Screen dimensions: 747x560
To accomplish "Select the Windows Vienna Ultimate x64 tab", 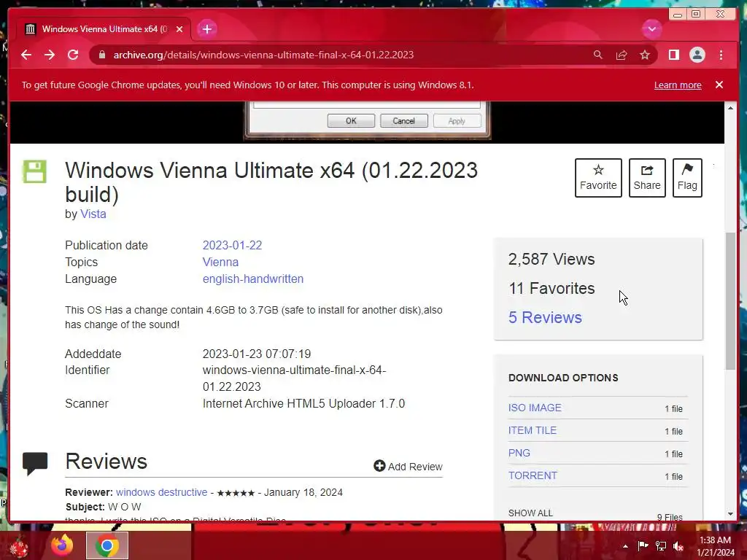I will pos(104,29).
